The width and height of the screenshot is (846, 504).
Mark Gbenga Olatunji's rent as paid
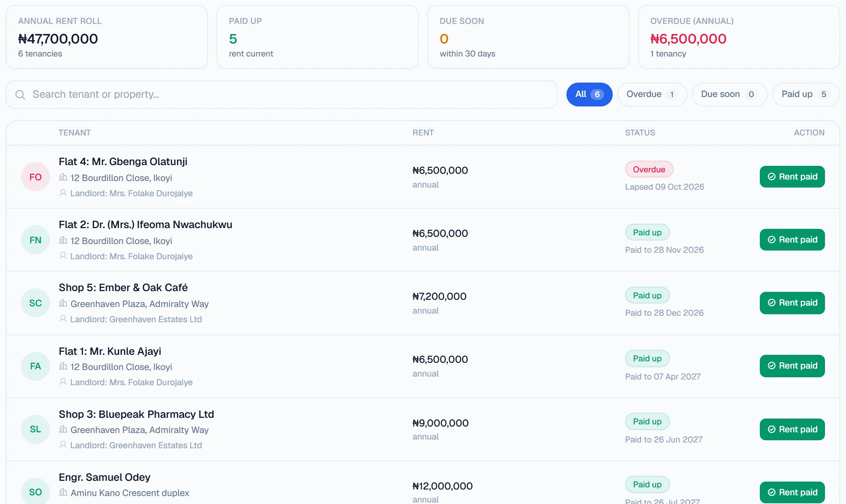(x=792, y=177)
